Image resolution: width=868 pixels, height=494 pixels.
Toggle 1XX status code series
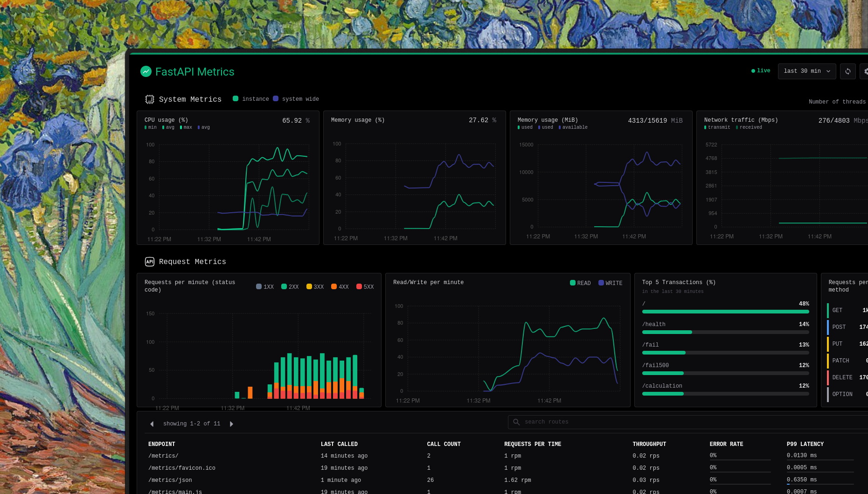[x=265, y=286]
